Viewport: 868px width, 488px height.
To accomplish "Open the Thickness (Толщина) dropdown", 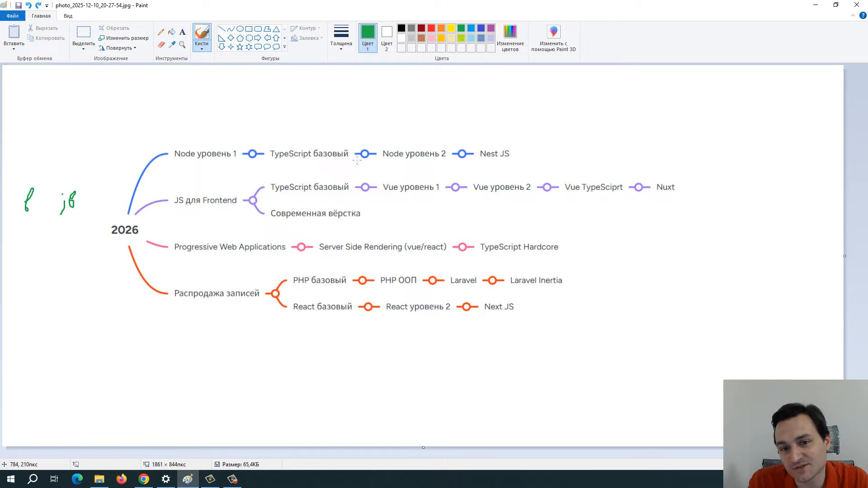I will click(x=341, y=37).
